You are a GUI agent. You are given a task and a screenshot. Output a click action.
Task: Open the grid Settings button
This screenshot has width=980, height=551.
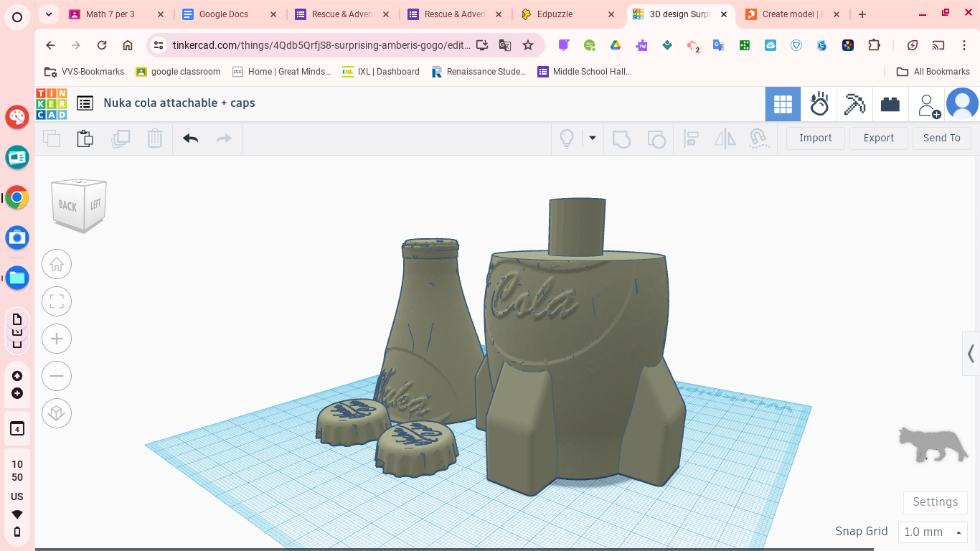936,502
